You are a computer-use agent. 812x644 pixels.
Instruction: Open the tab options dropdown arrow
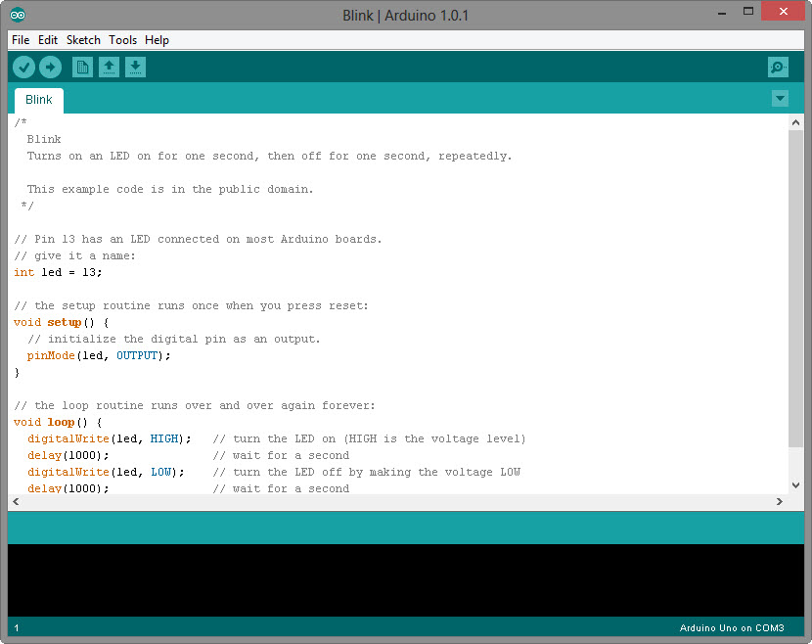point(780,98)
